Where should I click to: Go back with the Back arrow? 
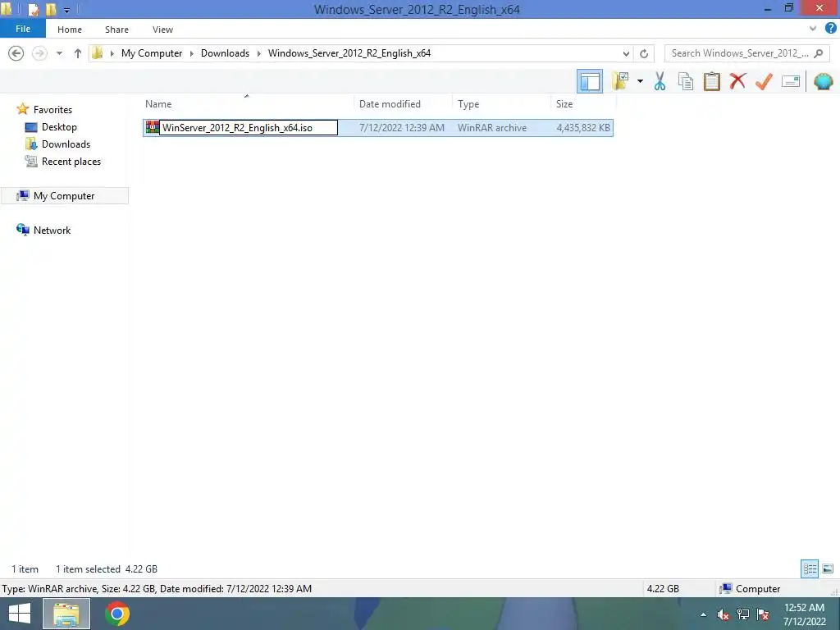coord(16,53)
